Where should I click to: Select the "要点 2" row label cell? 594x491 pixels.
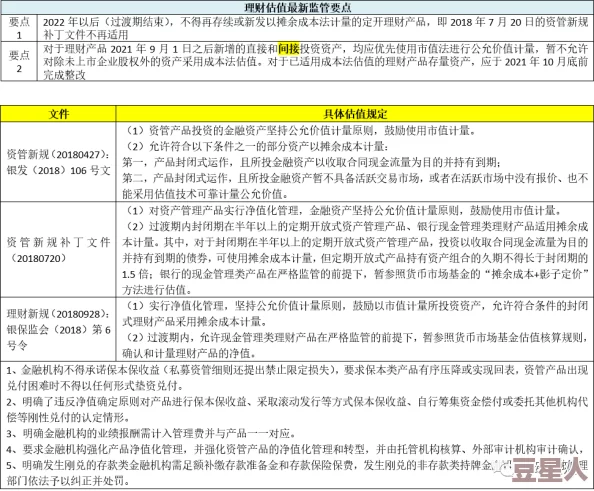[19, 61]
